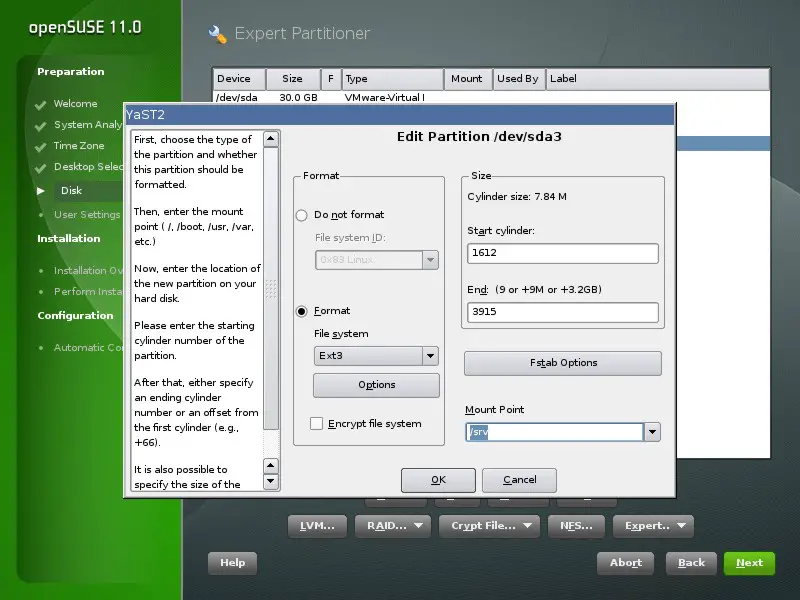
Task: Open the Expert dropdown button
Action: click(x=654, y=526)
